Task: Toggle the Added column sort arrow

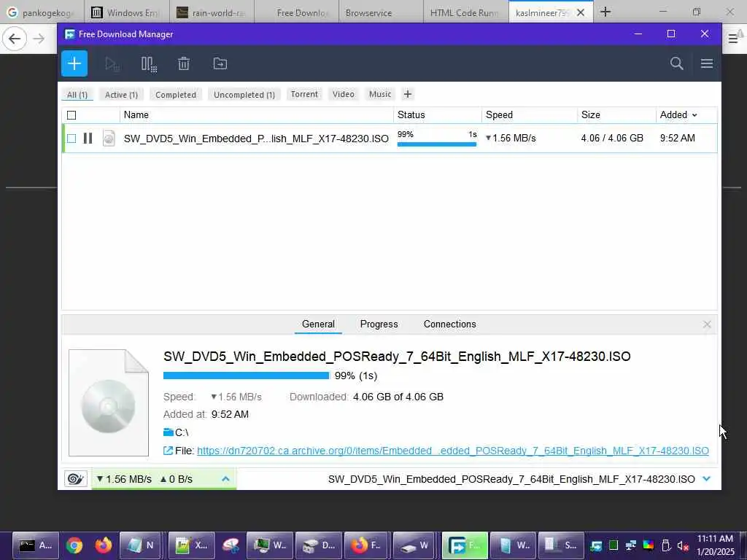Action: 694,115
